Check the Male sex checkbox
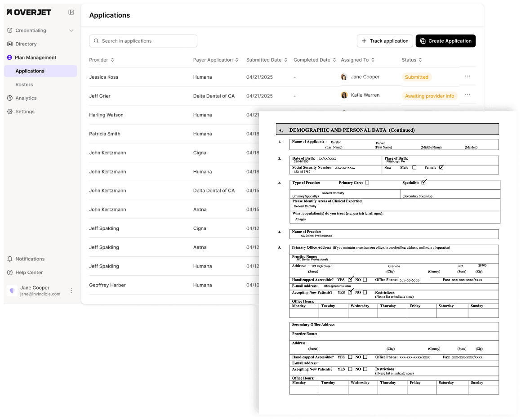Image resolution: width=521 pixels, height=420 pixels. pos(414,168)
